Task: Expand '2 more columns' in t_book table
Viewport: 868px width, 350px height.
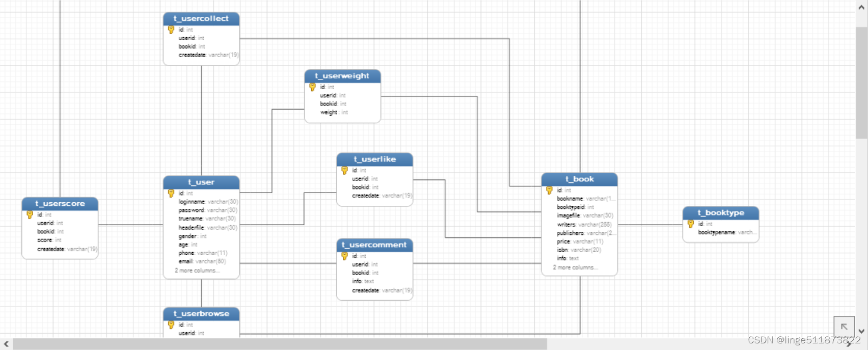Action: click(x=576, y=267)
